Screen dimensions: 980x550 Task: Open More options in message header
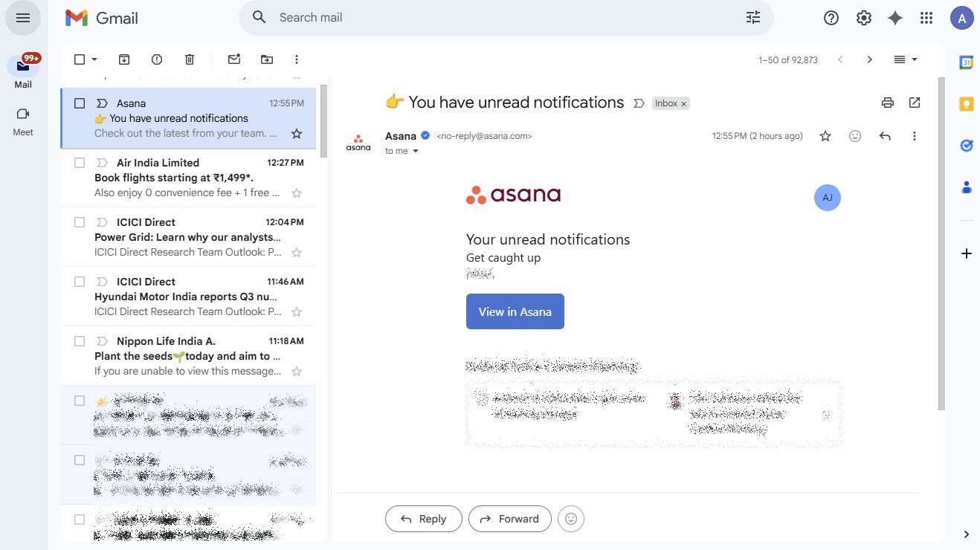point(915,136)
